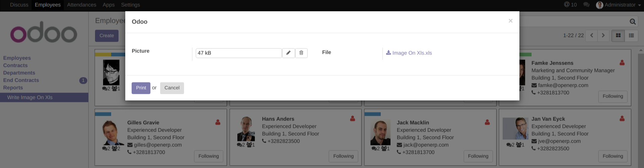The width and height of the screenshot is (644, 168).
Task: Click the Cancel button in dialog
Action: click(172, 88)
